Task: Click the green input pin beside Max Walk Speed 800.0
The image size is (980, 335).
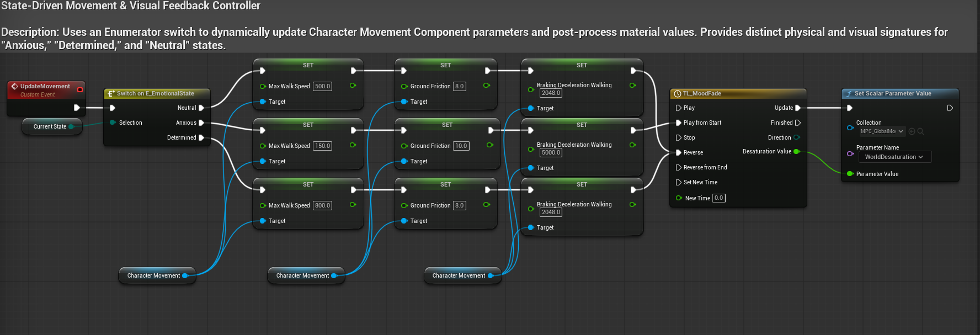Action: click(x=263, y=205)
